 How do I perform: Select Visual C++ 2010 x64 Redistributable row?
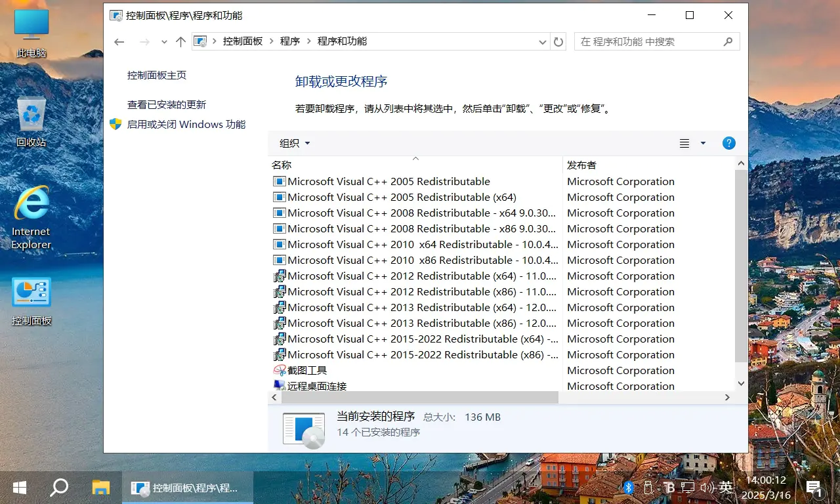point(501,244)
